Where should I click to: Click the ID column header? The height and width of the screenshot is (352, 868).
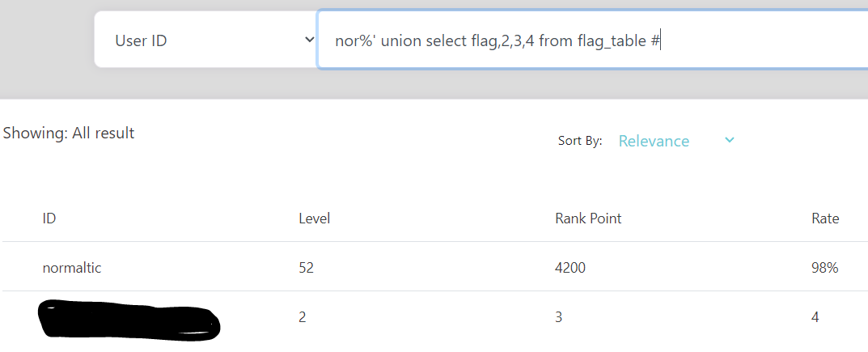tap(49, 218)
